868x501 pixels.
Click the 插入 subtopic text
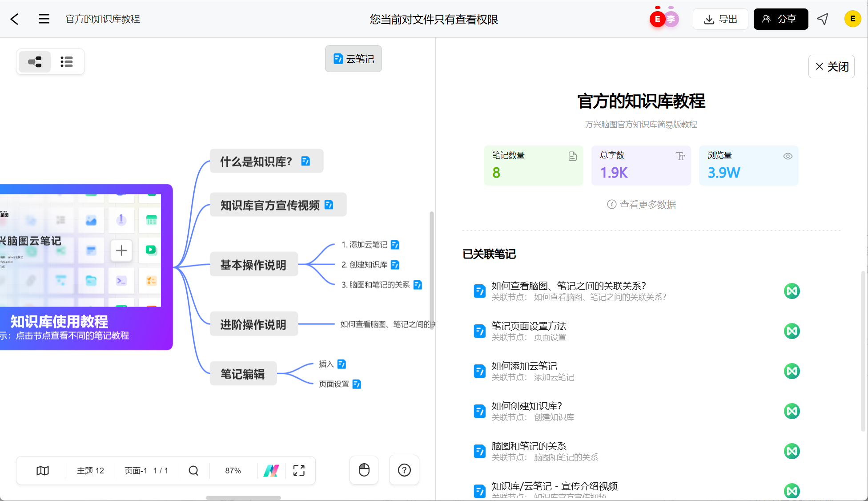[326, 364]
